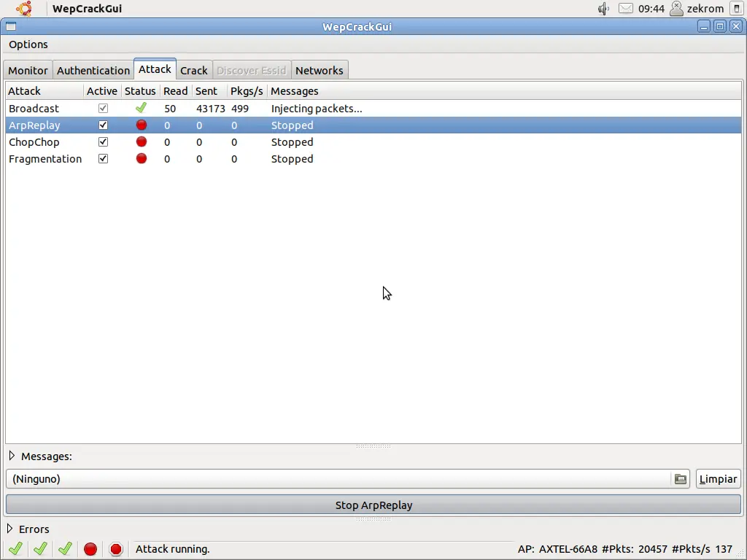Switch to the Networks tab
This screenshot has width=747, height=560.
point(320,71)
